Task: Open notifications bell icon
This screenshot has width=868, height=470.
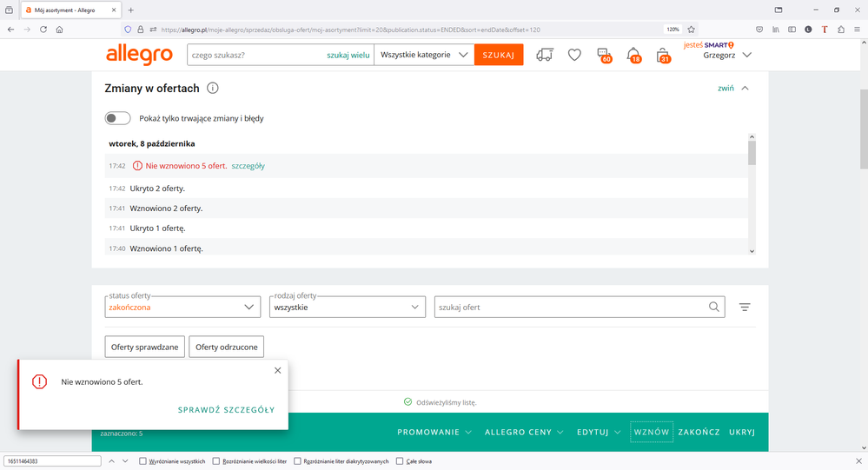Action: coord(633,55)
